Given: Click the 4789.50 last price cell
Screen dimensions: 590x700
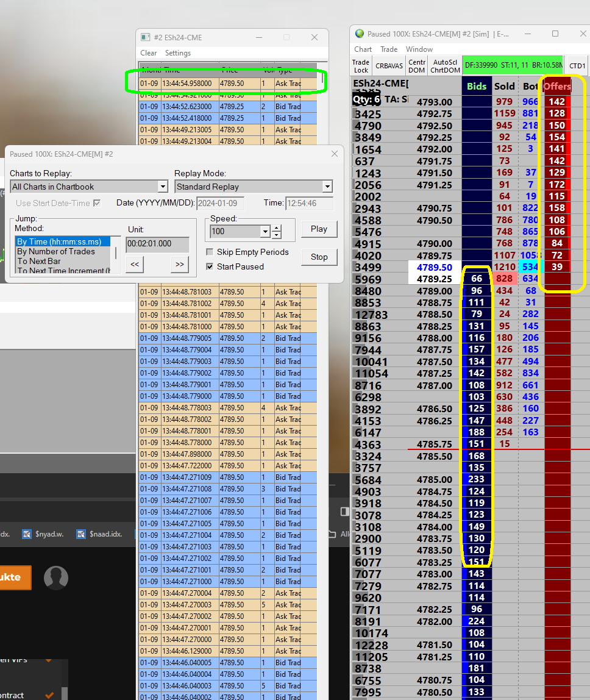Looking at the screenshot, I should [x=434, y=268].
